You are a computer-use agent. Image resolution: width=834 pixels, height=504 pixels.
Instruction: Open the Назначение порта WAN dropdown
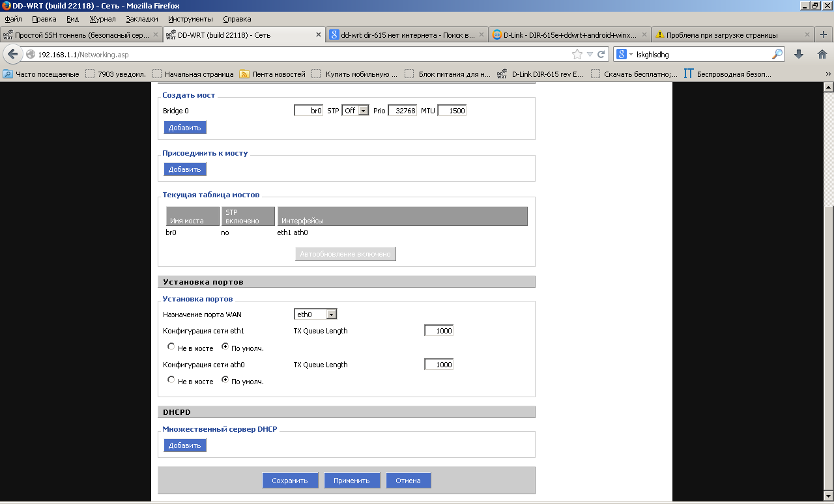[x=315, y=315]
